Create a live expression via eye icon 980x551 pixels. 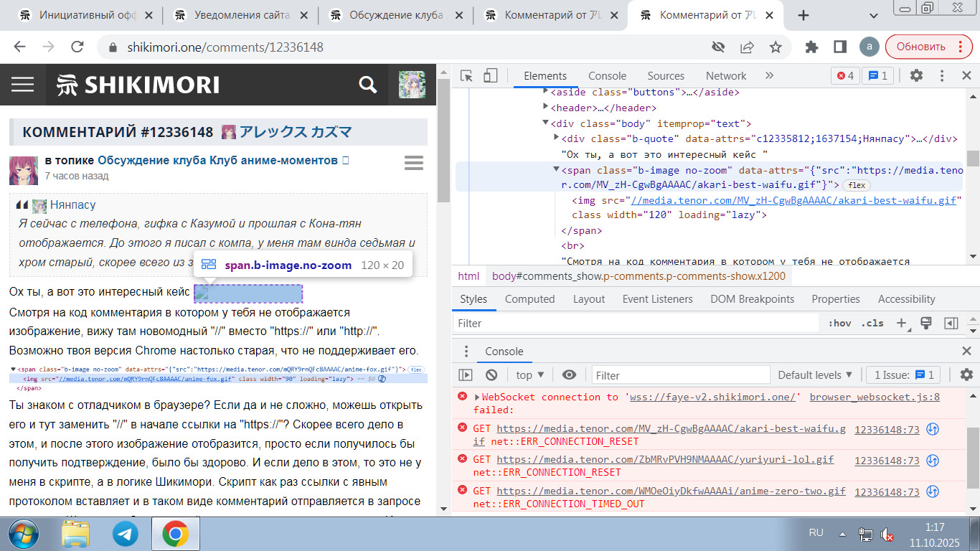tap(569, 375)
